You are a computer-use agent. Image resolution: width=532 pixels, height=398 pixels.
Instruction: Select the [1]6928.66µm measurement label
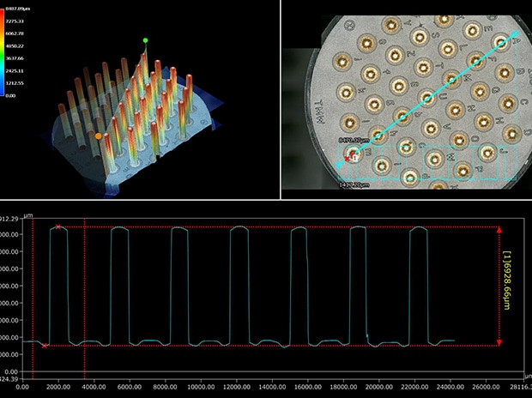510,286
